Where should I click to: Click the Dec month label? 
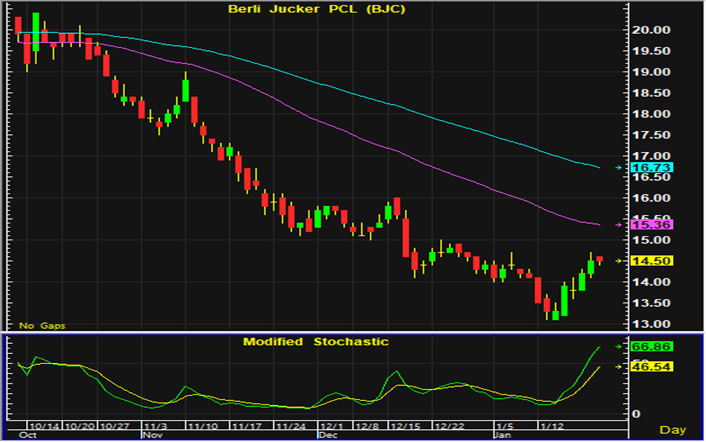327,437
